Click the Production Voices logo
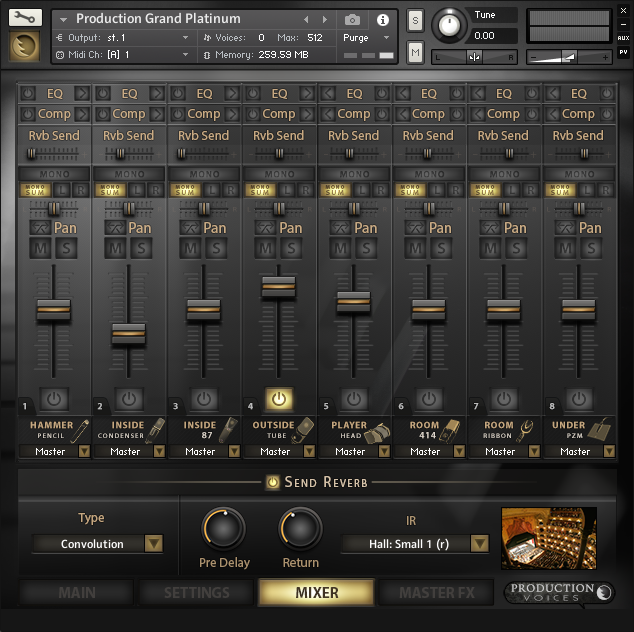This screenshot has height=632, width=634. (x=559, y=593)
